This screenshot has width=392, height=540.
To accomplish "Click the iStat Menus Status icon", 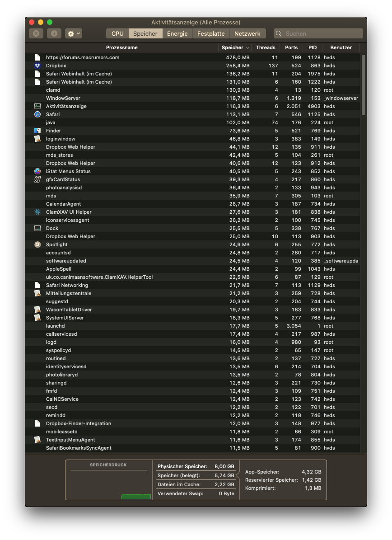I will pos(37,171).
